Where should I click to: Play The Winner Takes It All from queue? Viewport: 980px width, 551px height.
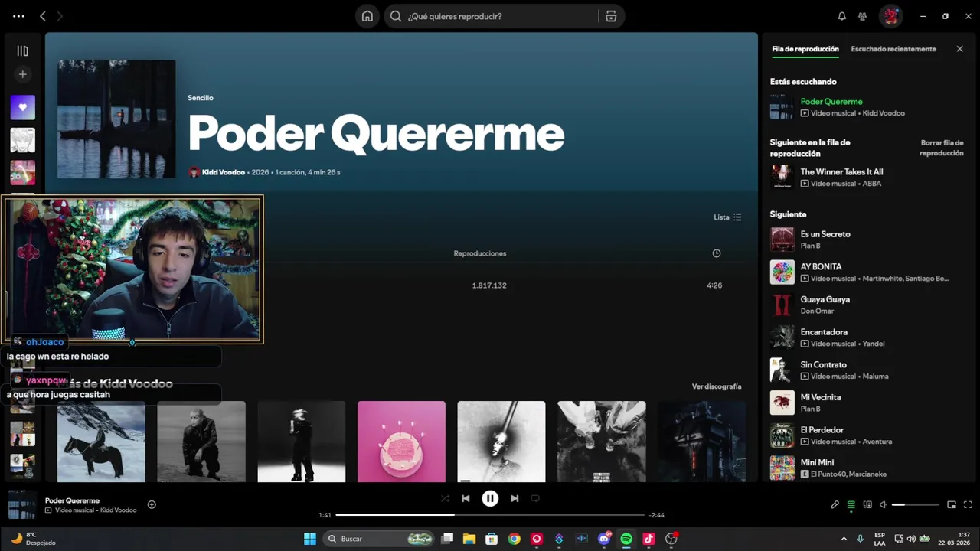tap(866, 177)
